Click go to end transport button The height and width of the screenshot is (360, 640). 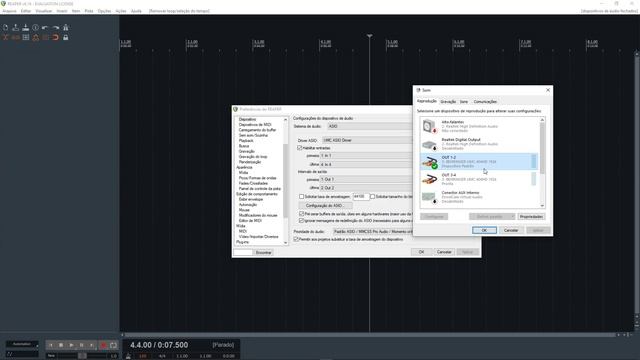pos(91,345)
